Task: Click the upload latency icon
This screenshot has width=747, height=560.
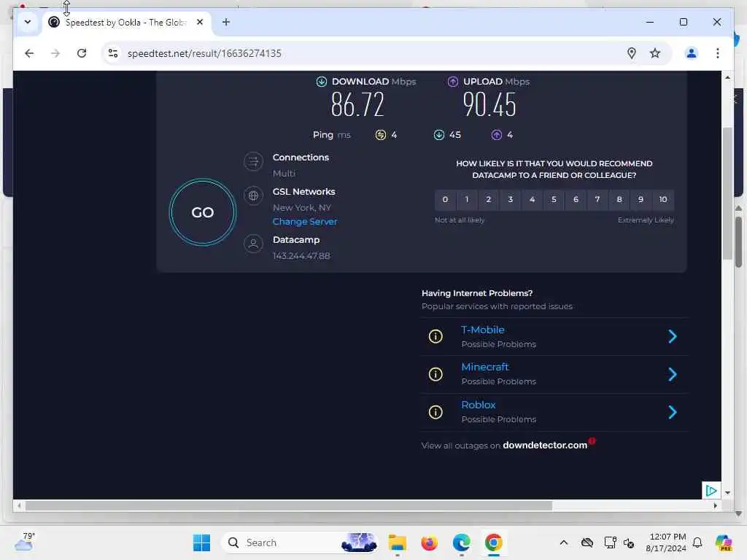Action: pyautogui.click(x=496, y=135)
